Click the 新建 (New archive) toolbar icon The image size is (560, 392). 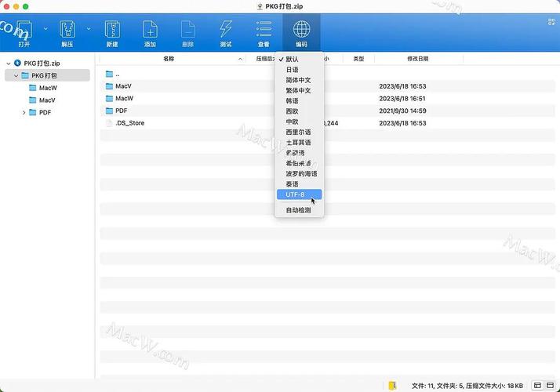[112, 30]
